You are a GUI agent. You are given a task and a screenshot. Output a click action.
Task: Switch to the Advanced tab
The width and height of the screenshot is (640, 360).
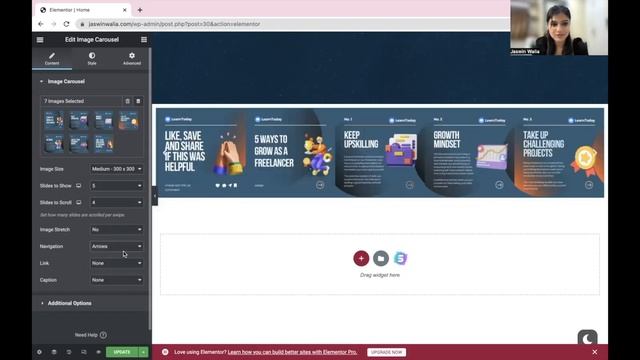click(132, 59)
